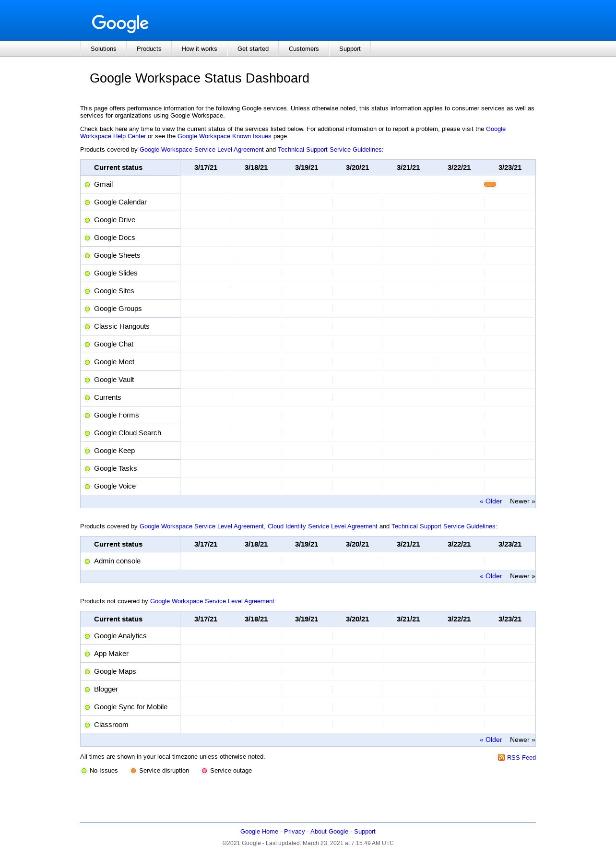Viewport: 616px width, 847px height.
Task: Click the green status icon beside Google Chat
Action: click(87, 345)
